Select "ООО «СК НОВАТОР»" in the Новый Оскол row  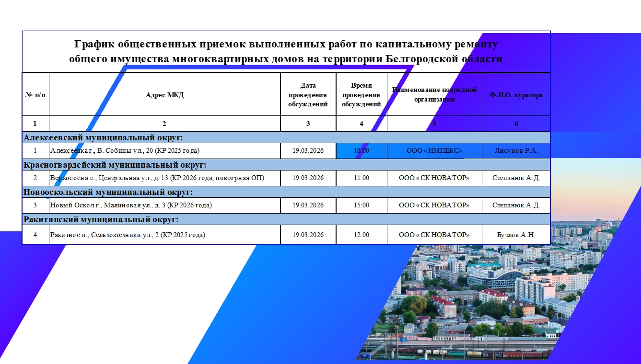[434, 205]
